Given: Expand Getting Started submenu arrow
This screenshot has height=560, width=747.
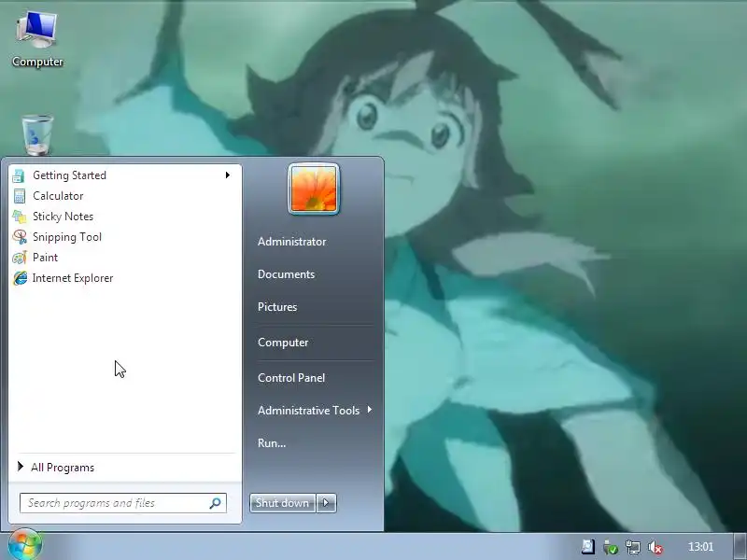Looking at the screenshot, I should [228, 175].
